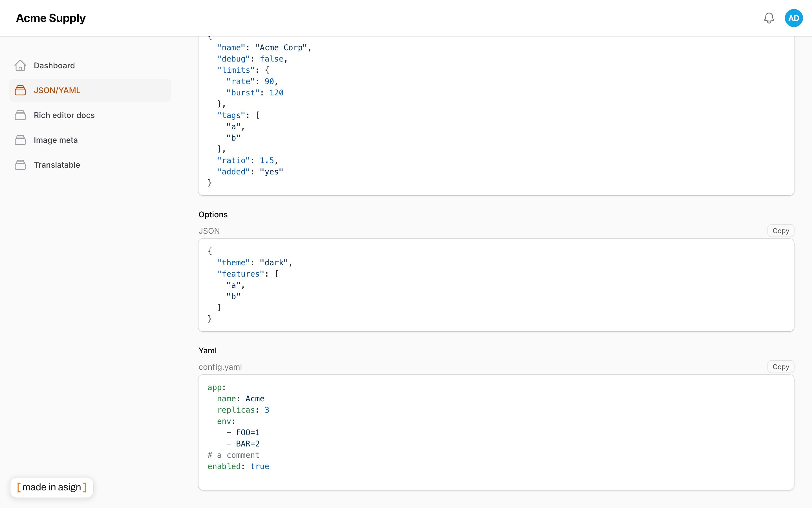Click the JSON/YAML sidebar icon
Viewport: 812px width, 508px height.
(x=21, y=90)
